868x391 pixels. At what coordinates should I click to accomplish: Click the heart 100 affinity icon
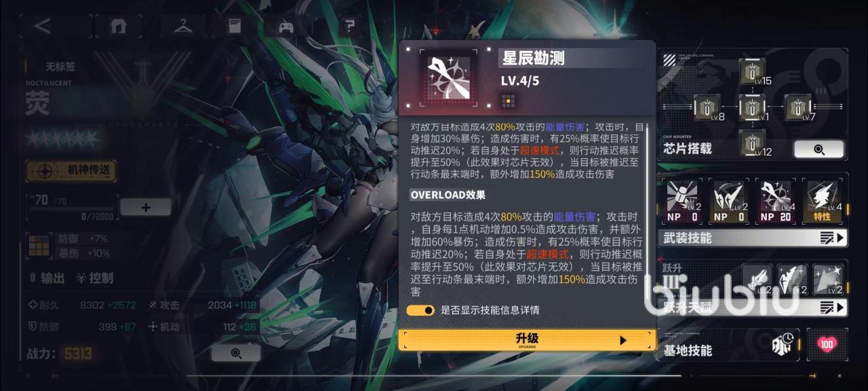[827, 344]
